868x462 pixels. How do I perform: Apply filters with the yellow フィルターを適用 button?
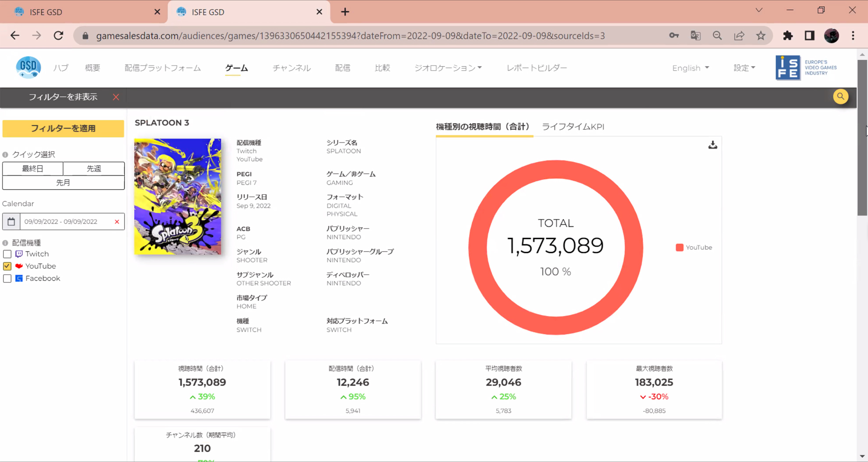click(63, 129)
